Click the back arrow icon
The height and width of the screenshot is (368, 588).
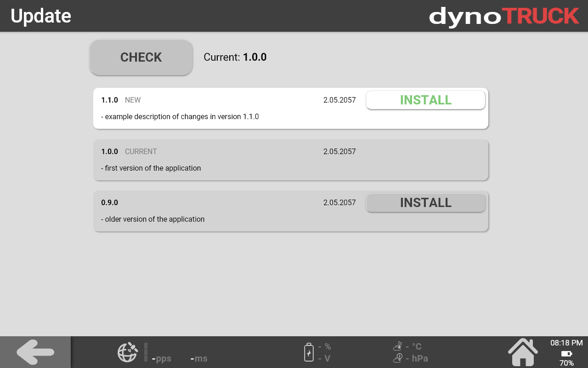coord(35,352)
